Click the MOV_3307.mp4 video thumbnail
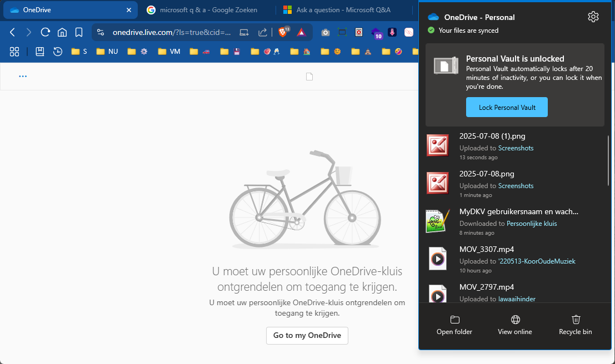The image size is (615, 364). 437,259
